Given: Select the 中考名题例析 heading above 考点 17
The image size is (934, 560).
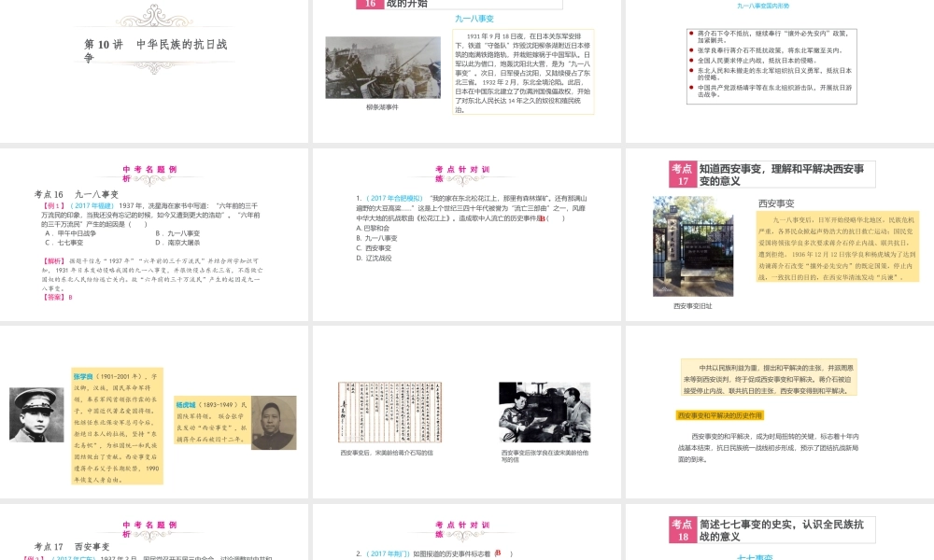Looking at the screenshot, I should click(x=149, y=529).
